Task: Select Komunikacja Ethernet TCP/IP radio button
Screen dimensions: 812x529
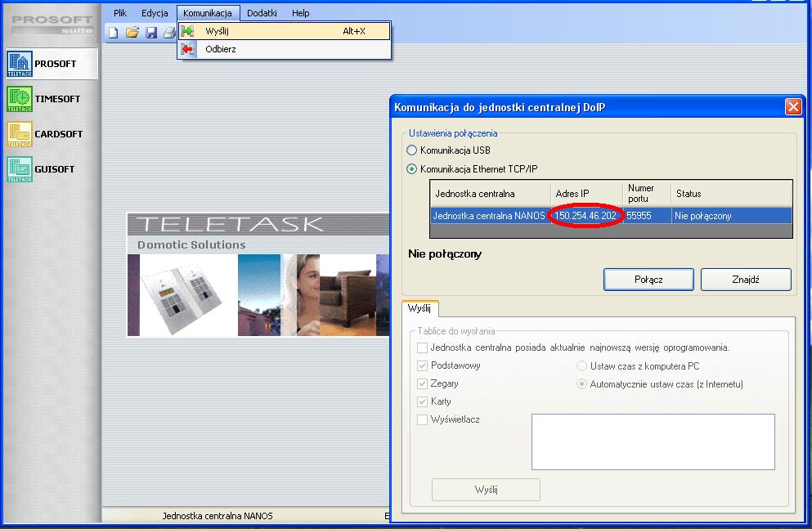Action: pos(411,168)
